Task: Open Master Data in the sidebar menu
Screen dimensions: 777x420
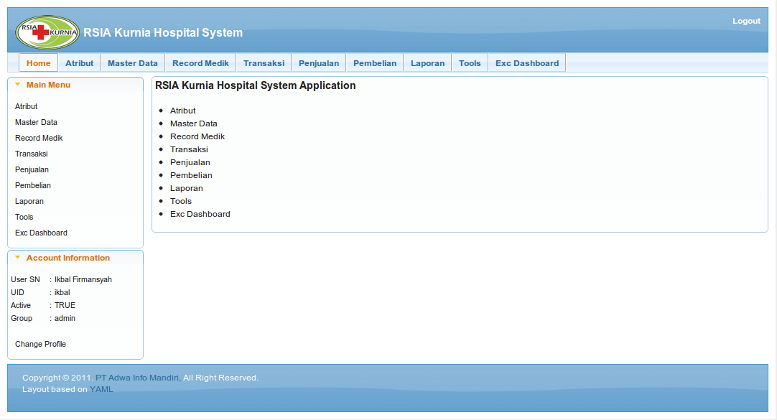Action: (x=36, y=122)
